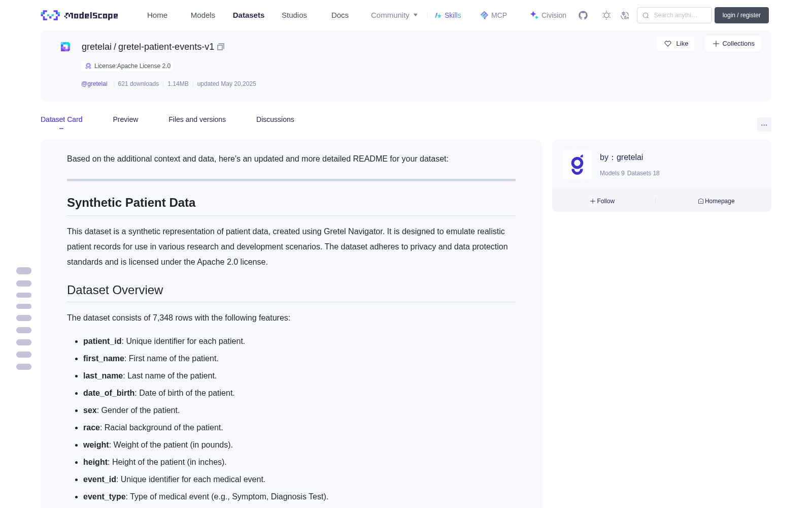This screenshot has height=508, width=812.
Task: Expand the Community dropdown menu
Action: pos(394,15)
